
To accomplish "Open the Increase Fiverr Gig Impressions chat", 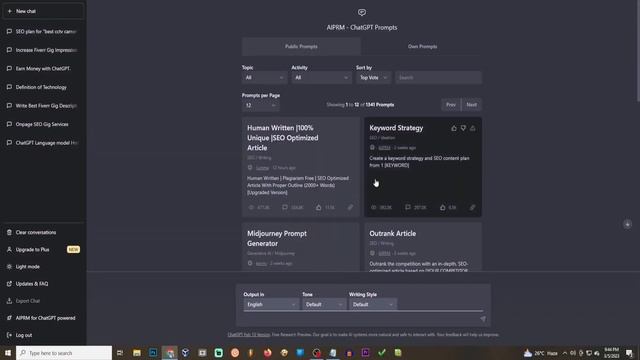I will click(43, 50).
